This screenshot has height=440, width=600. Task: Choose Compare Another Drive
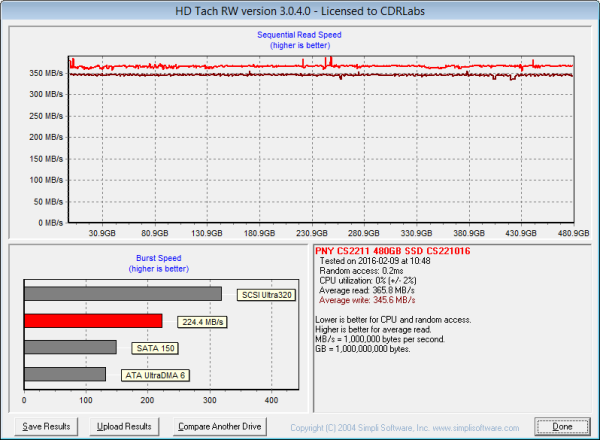pyautogui.click(x=218, y=426)
